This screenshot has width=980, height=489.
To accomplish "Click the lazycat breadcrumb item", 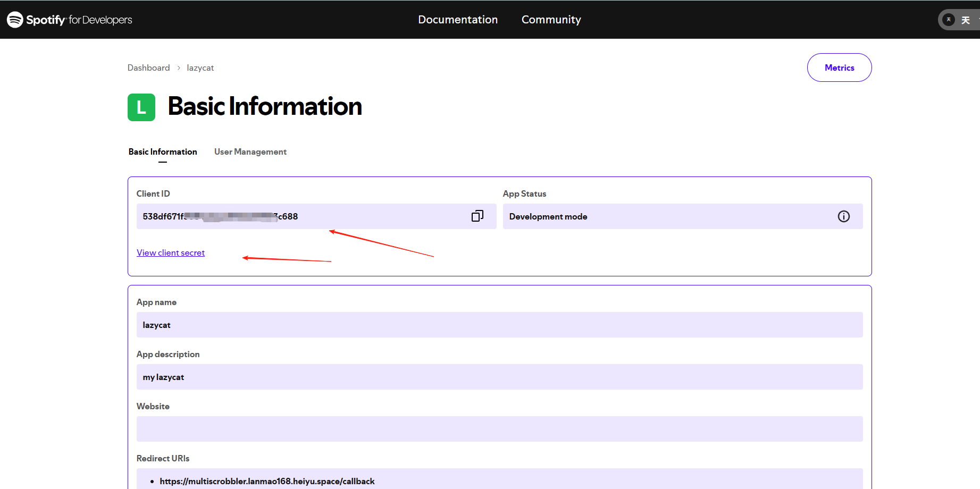I will coord(200,68).
